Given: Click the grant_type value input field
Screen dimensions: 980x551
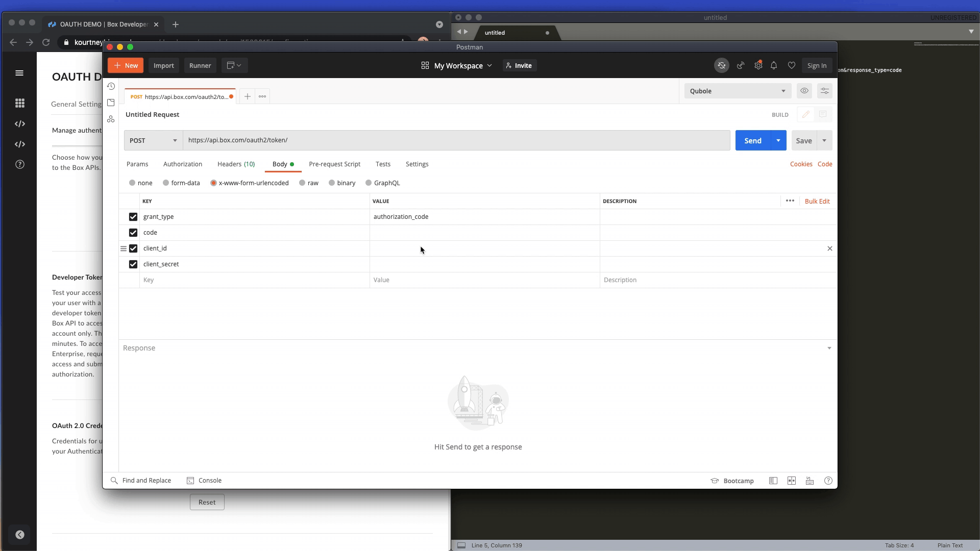Looking at the screenshot, I should [x=483, y=216].
